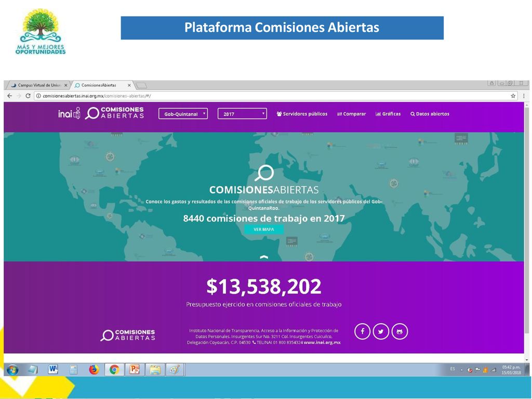Click the up chevron below VER MAPA
Screen dimensions: 532x399
263,257
